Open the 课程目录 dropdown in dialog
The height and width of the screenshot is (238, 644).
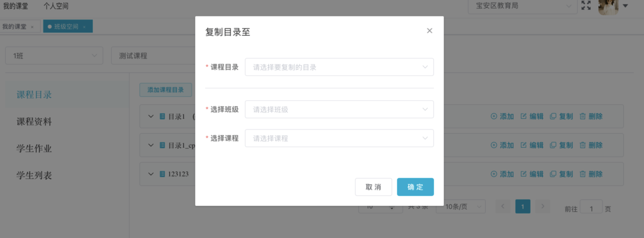tap(339, 67)
